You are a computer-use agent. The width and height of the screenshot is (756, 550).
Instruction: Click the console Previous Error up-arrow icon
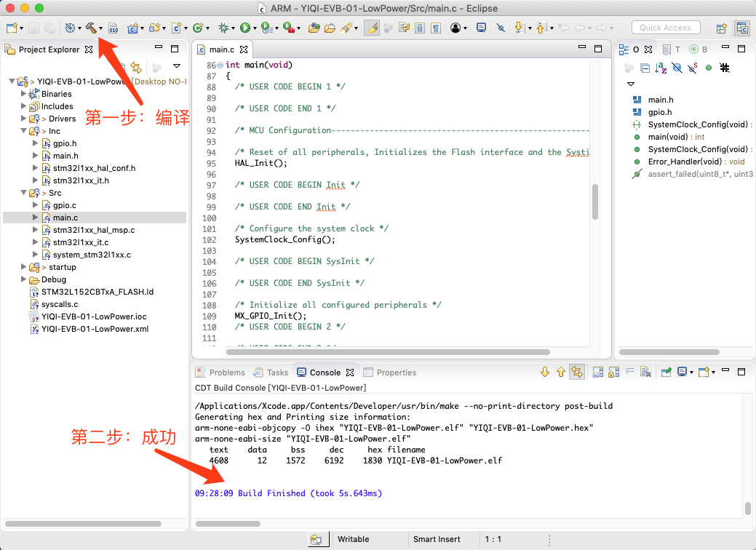point(561,372)
